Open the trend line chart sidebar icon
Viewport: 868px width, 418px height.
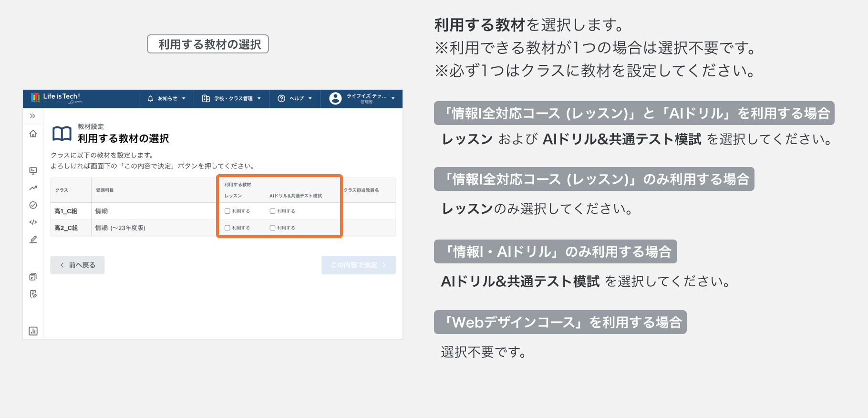[x=33, y=188]
